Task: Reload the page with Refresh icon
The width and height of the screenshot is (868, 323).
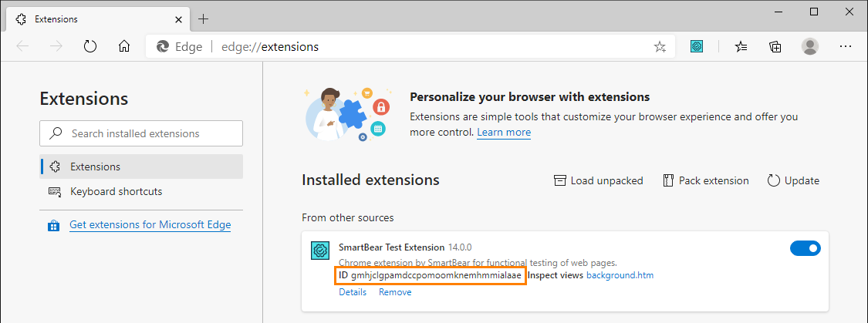Action: coord(90,46)
